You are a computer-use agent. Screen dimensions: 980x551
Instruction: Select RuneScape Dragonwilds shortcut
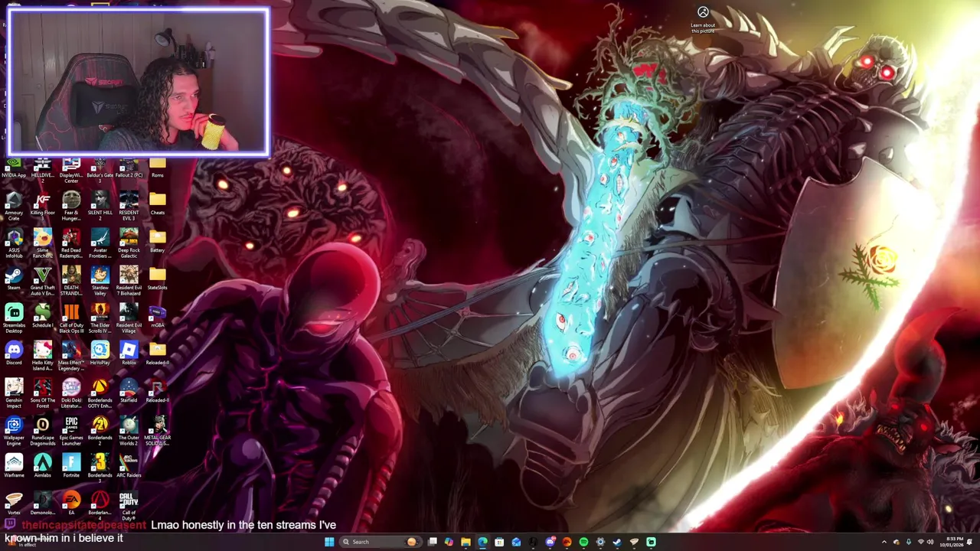click(x=42, y=432)
